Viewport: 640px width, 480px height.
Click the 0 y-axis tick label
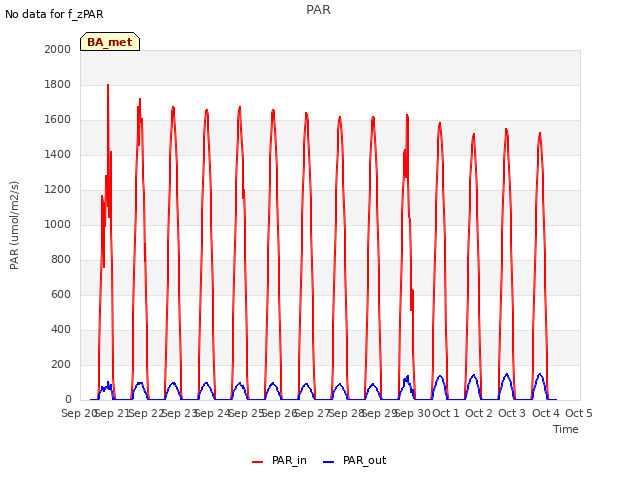pyautogui.click(x=68, y=399)
